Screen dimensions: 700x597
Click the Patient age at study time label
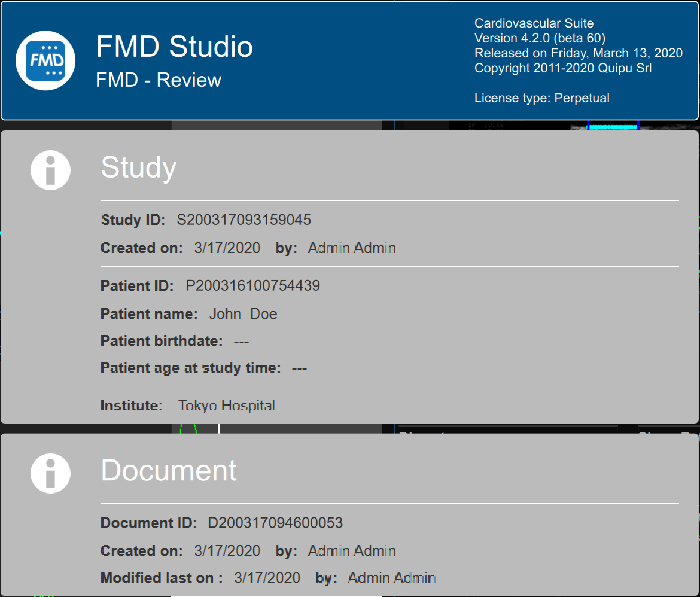(x=190, y=368)
